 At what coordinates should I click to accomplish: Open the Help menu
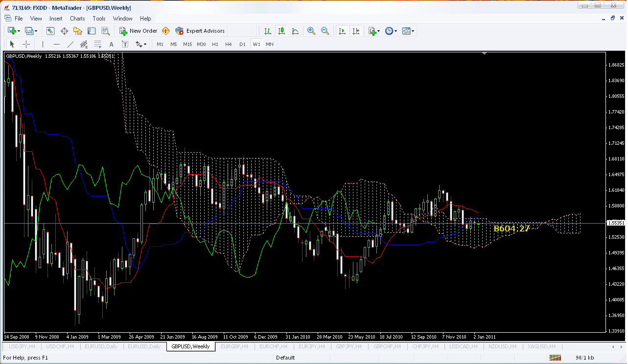click(145, 19)
